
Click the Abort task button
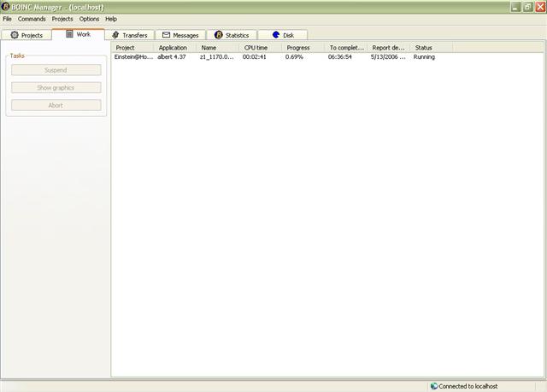(x=56, y=105)
